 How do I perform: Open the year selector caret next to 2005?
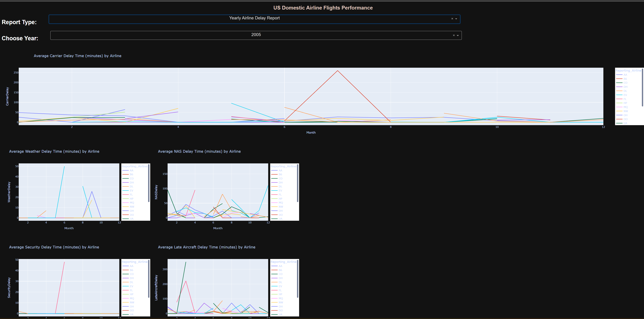[x=458, y=35]
